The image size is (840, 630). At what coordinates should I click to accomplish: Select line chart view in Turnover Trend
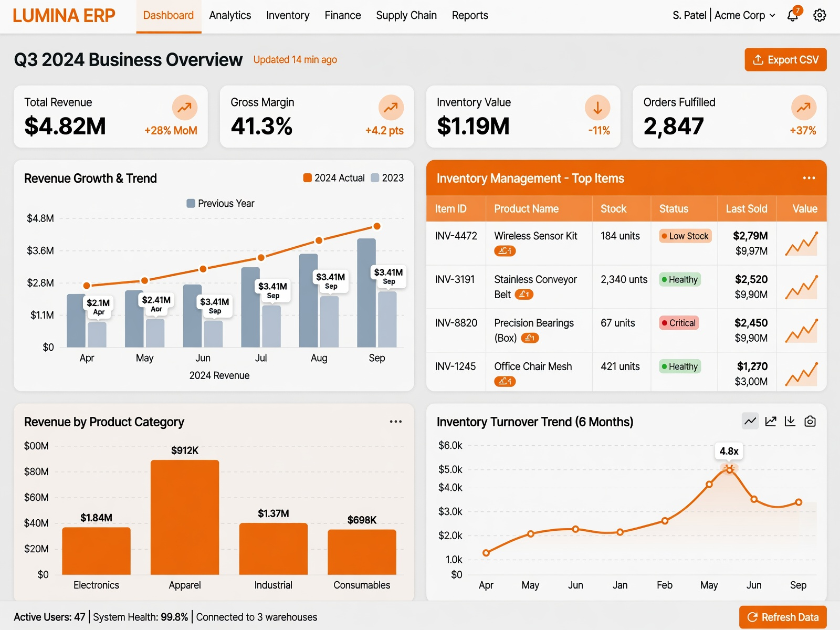[x=751, y=421]
